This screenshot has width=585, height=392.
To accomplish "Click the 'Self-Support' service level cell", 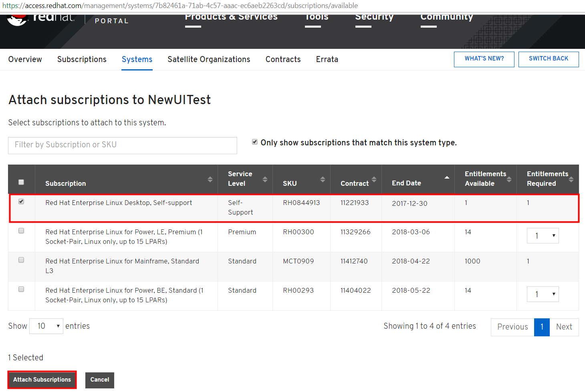I will pyautogui.click(x=240, y=207).
